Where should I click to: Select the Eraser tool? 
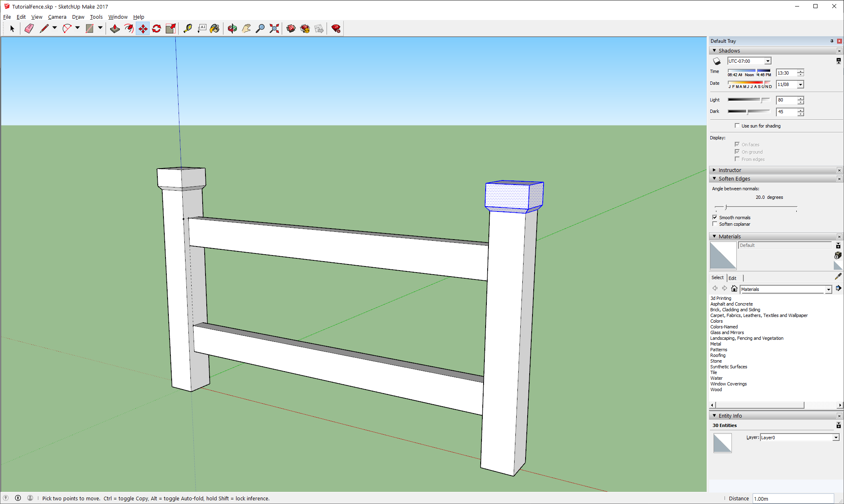point(29,29)
